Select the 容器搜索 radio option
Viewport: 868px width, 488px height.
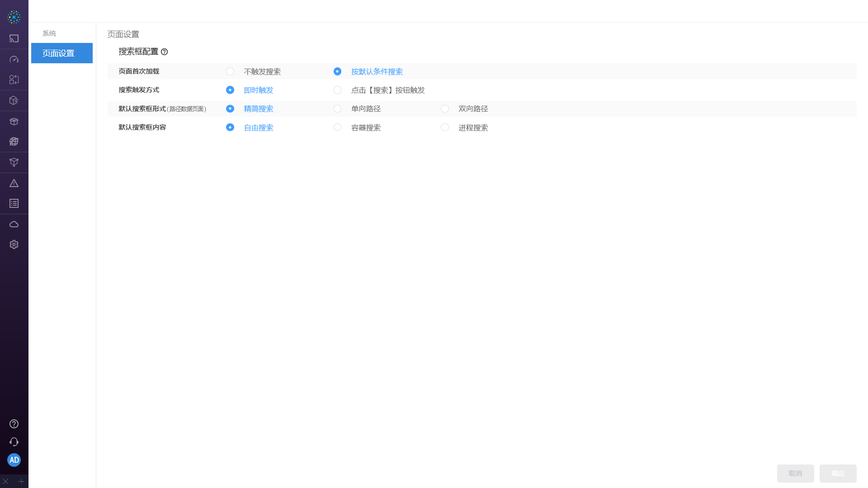pos(337,127)
